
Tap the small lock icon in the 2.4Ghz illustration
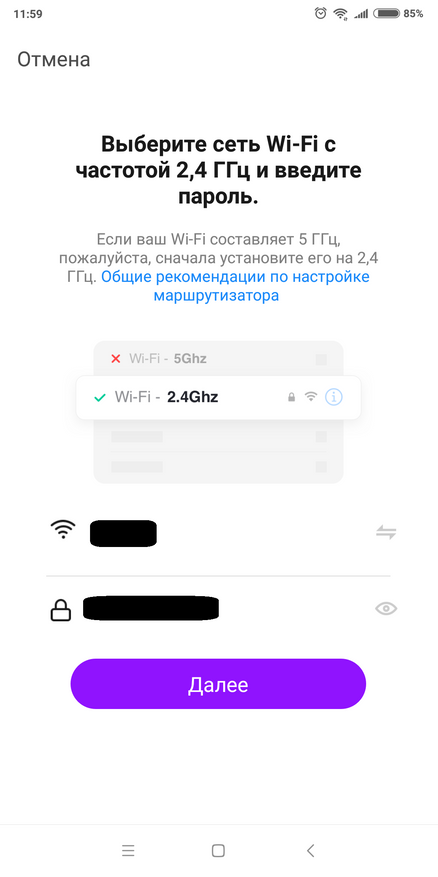pos(291,397)
